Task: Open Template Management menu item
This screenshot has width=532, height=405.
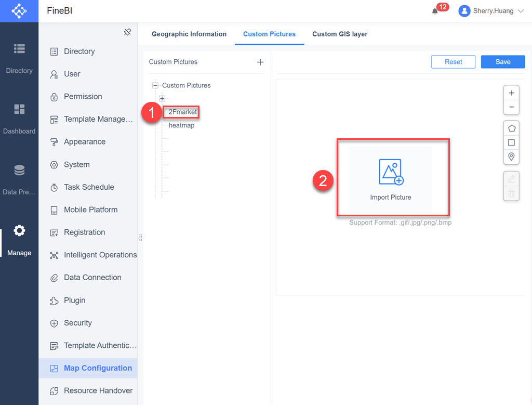Action: (x=88, y=119)
